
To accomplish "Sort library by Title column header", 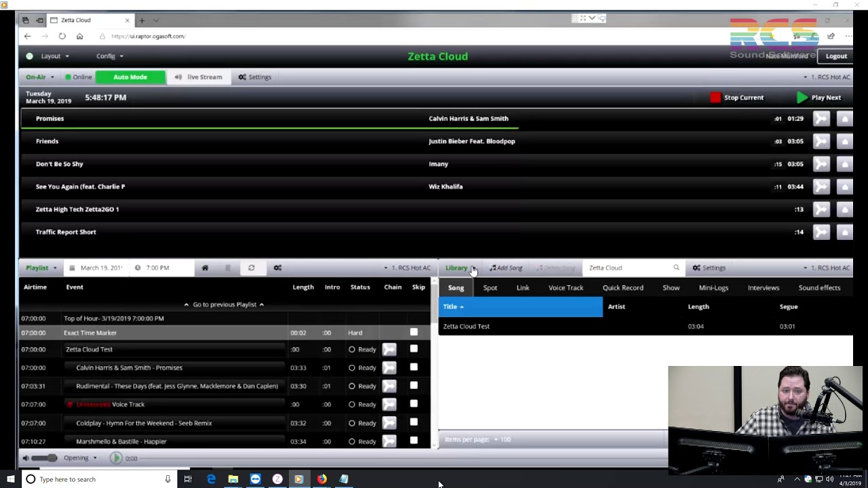I will (x=520, y=307).
